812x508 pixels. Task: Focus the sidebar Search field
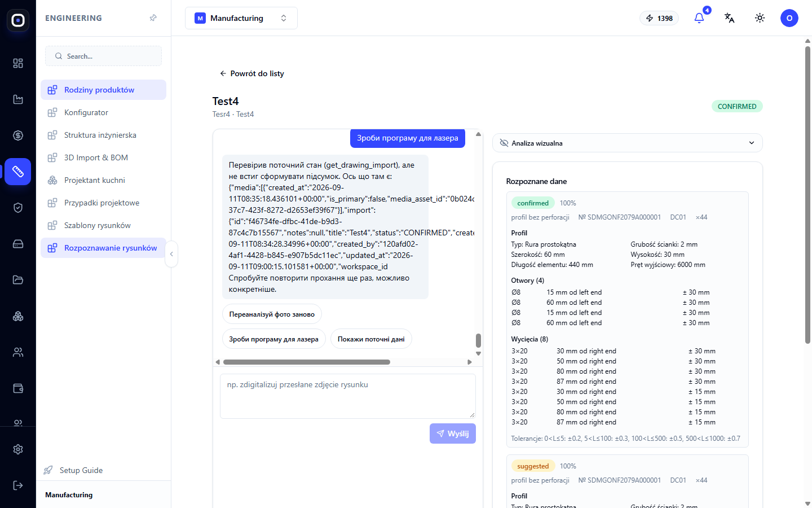point(103,56)
